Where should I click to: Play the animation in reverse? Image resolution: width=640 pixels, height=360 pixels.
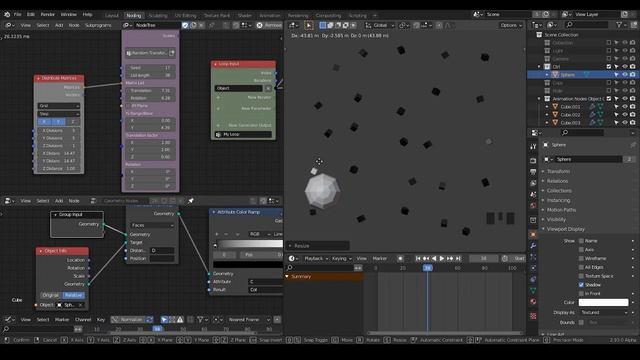[x=434, y=258]
